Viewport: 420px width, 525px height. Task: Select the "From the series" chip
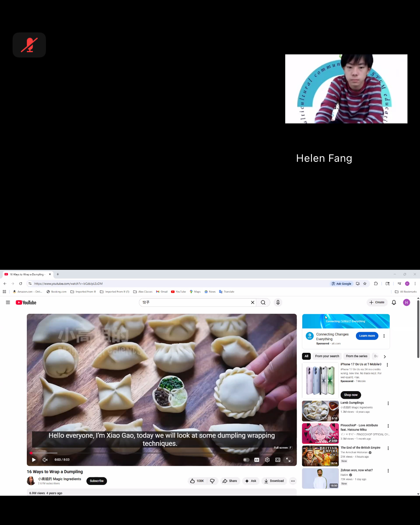pos(357,356)
